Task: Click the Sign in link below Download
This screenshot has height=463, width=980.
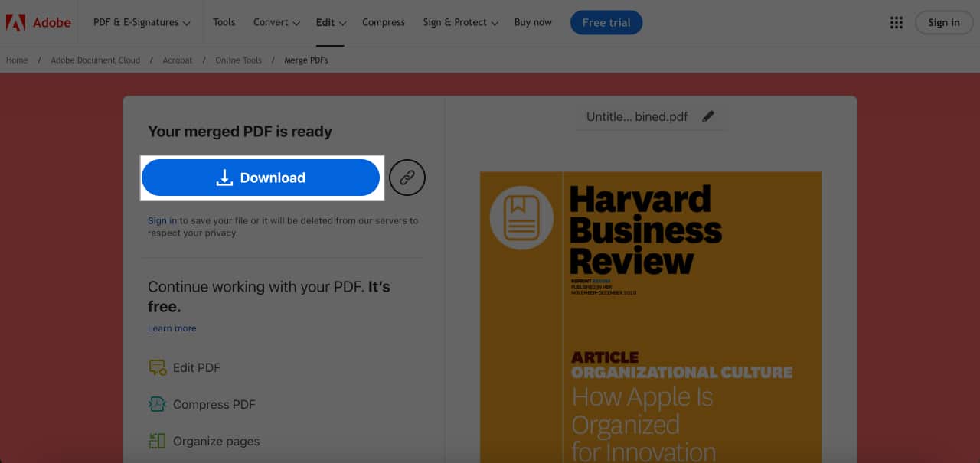Action: click(x=162, y=220)
